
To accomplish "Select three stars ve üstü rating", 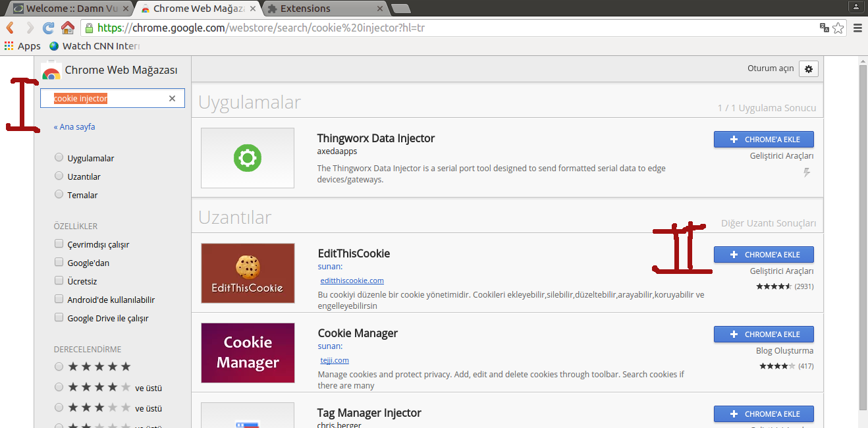I will pyautogui.click(x=59, y=408).
